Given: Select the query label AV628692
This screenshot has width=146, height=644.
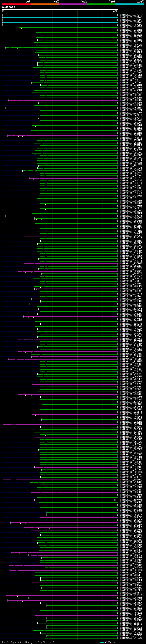Looking at the screenshot, I should [8, 8].
